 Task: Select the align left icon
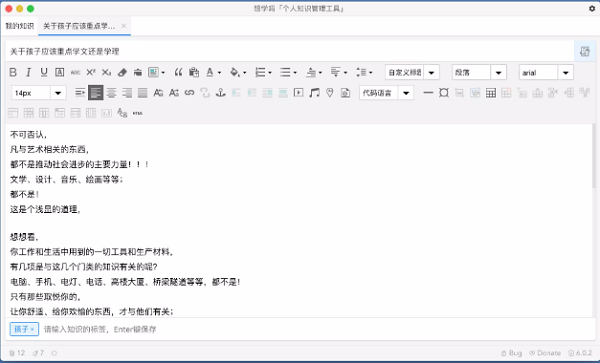(96, 93)
